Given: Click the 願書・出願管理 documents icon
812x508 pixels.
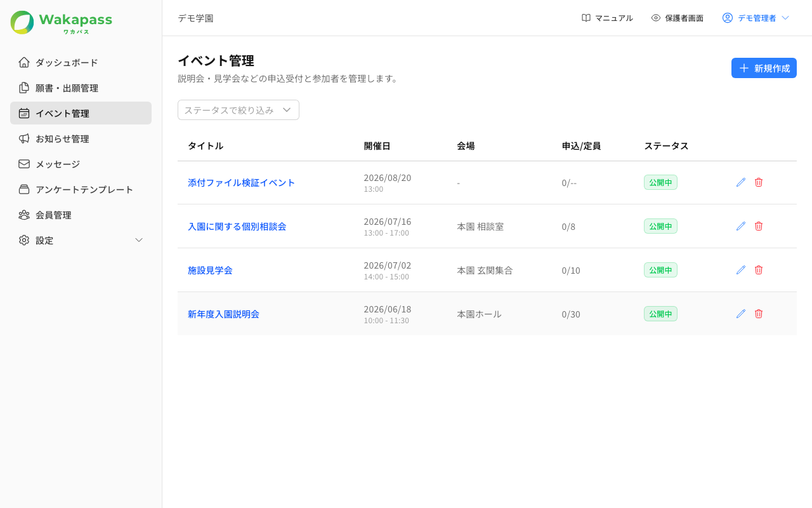Looking at the screenshot, I should [x=24, y=88].
